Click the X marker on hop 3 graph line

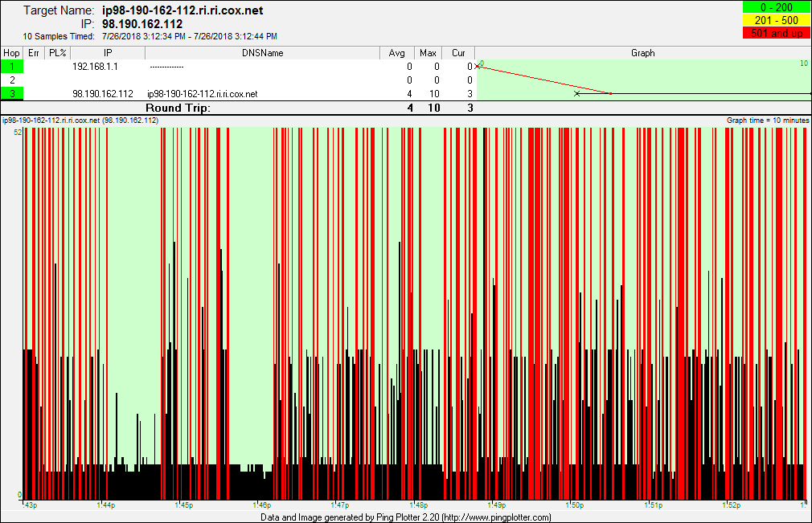click(x=576, y=94)
